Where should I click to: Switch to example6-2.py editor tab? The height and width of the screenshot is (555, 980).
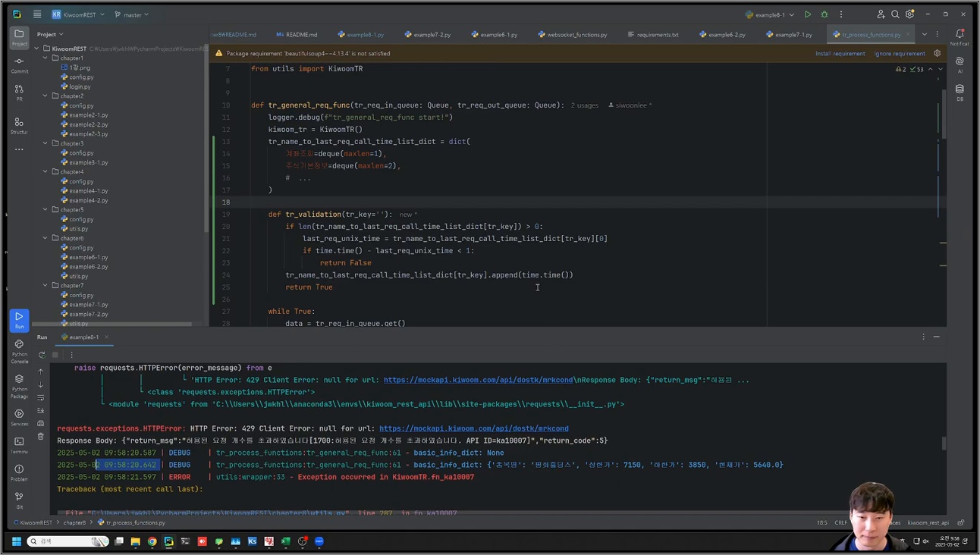point(723,34)
